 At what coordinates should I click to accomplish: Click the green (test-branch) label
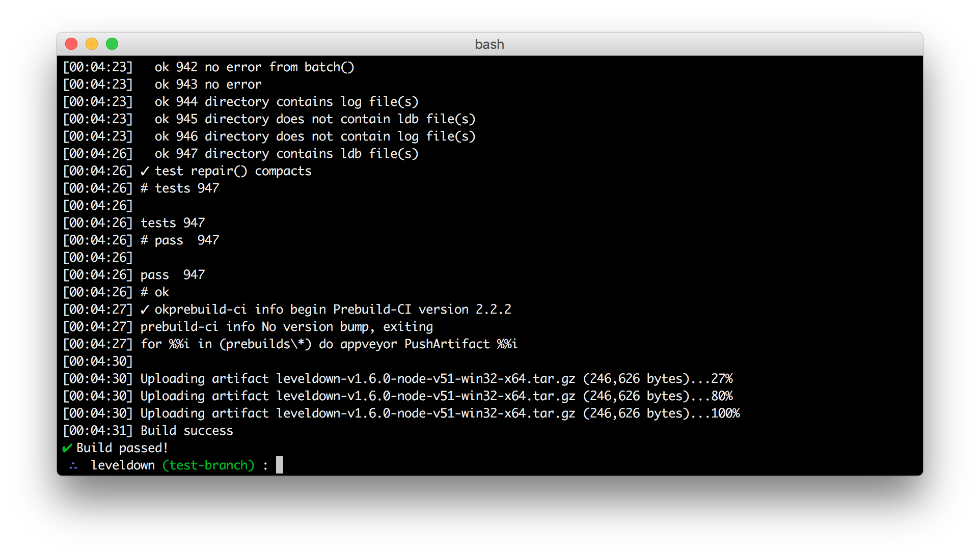pyautogui.click(x=208, y=465)
